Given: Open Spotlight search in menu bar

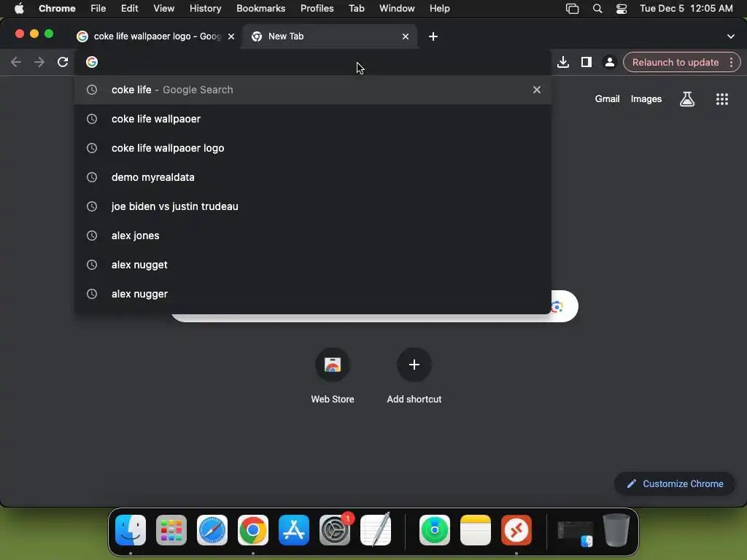Looking at the screenshot, I should [597, 9].
